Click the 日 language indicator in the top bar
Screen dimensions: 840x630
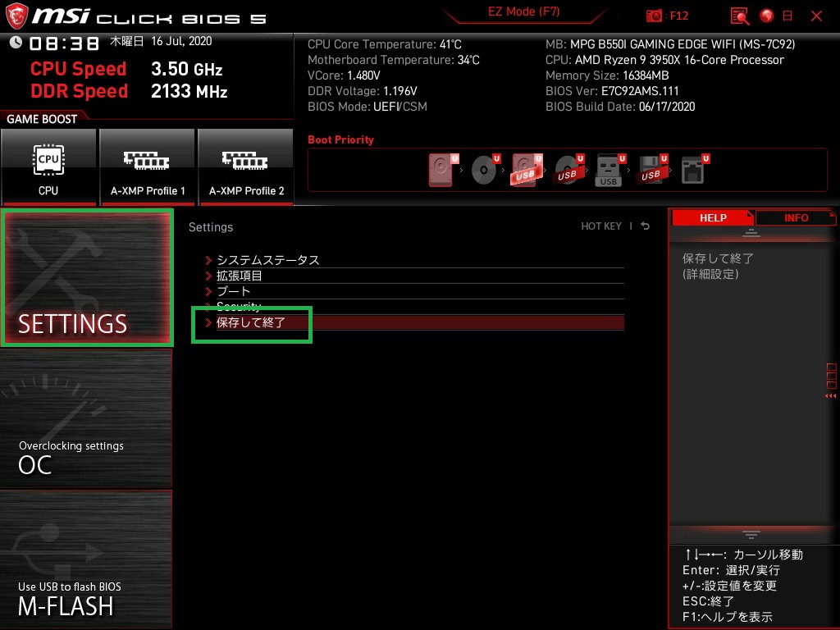(787, 16)
